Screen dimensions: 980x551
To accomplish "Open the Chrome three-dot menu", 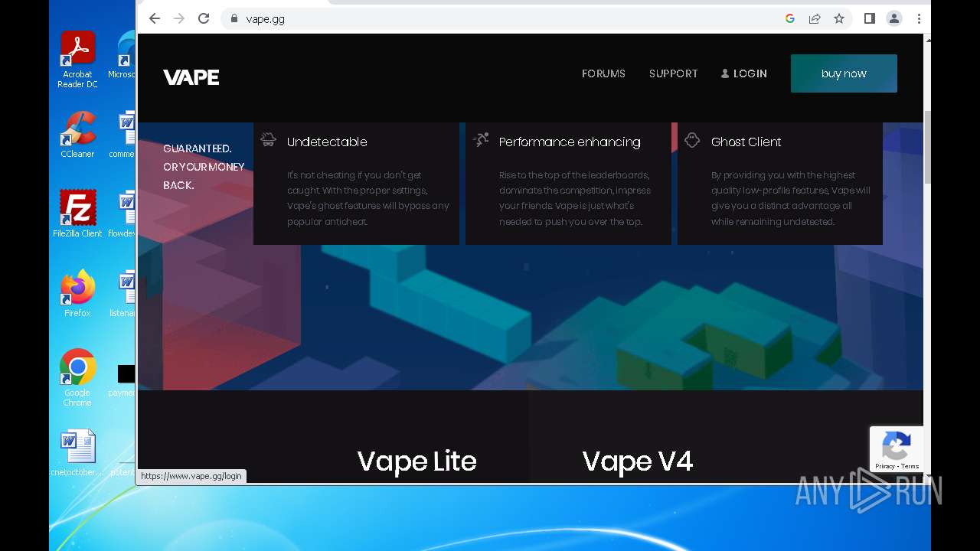I will point(919,18).
